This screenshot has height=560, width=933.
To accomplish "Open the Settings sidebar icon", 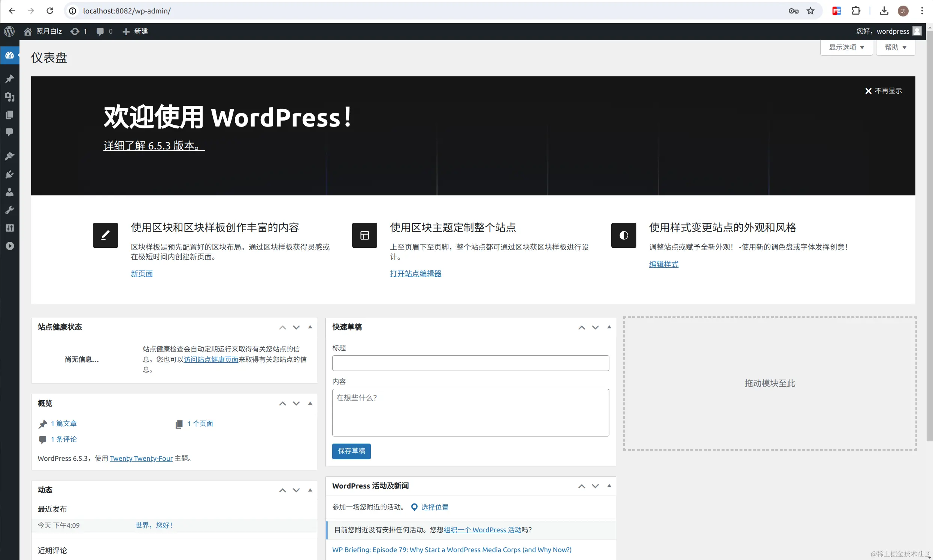I will click(9, 228).
